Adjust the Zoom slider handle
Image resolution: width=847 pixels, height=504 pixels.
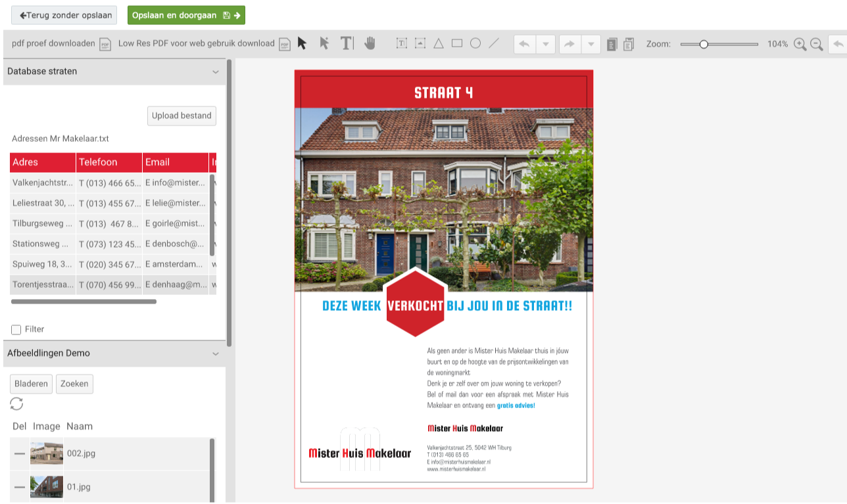(x=704, y=44)
